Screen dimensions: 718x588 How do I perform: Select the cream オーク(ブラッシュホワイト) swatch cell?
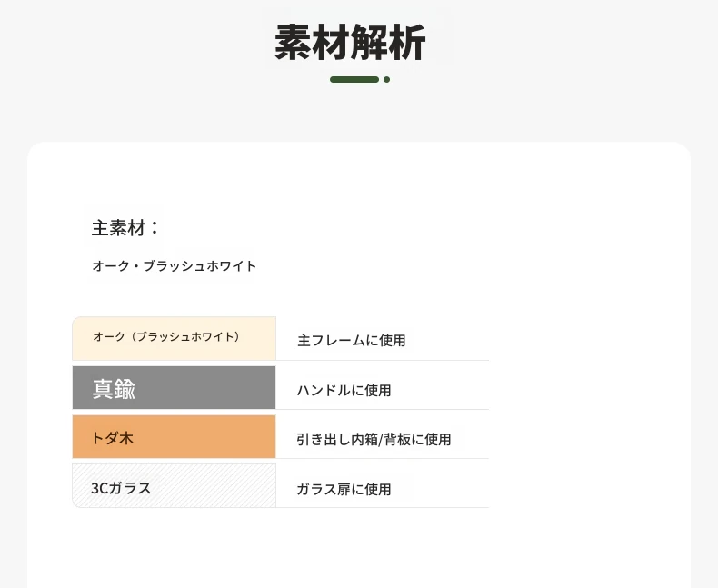click(x=174, y=338)
